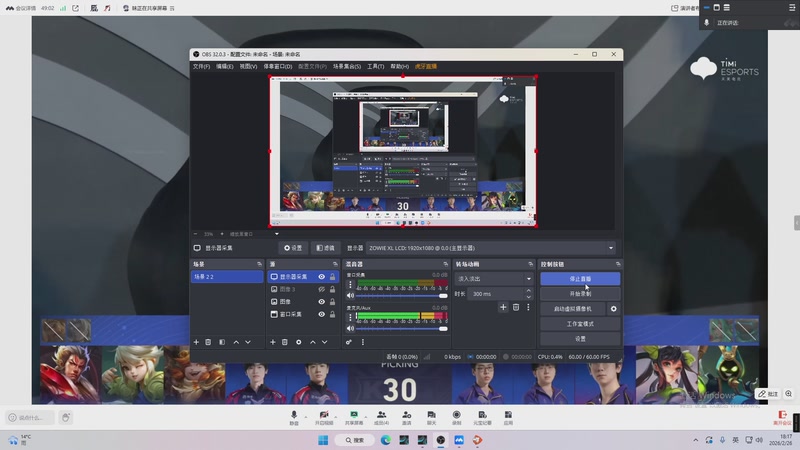Undock the Scenes panel

point(259,264)
